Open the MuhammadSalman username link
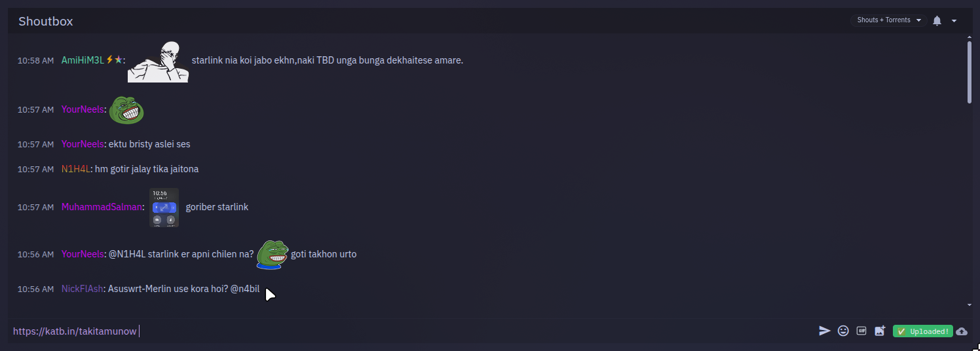Screen dimensions: 980x351 pyautogui.click(x=102, y=207)
